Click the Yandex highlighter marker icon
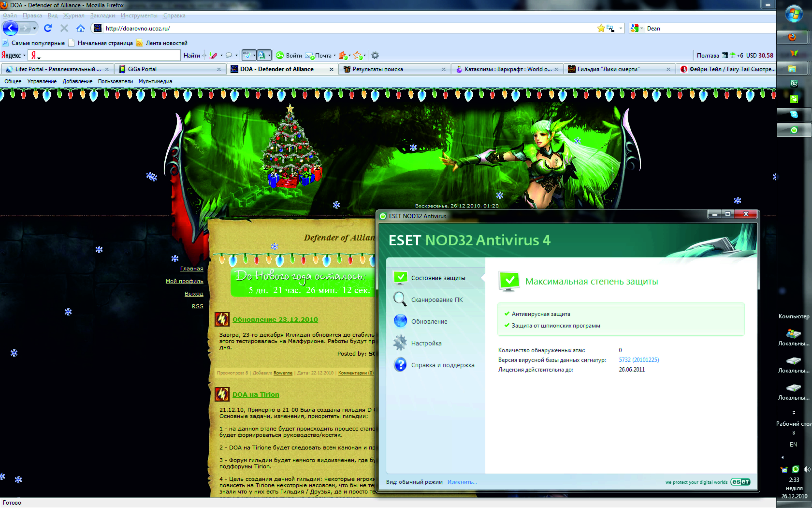This screenshot has width=812, height=508. 213,55
